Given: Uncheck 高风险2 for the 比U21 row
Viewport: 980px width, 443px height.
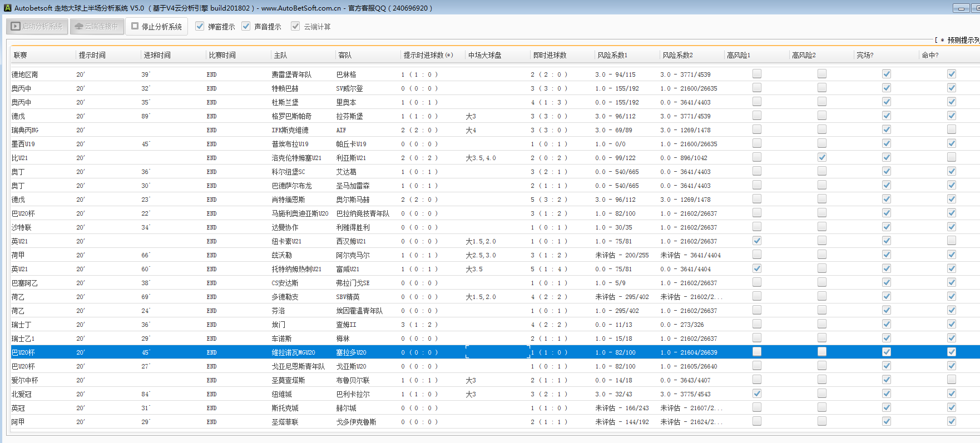Looking at the screenshot, I should (821, 157).
